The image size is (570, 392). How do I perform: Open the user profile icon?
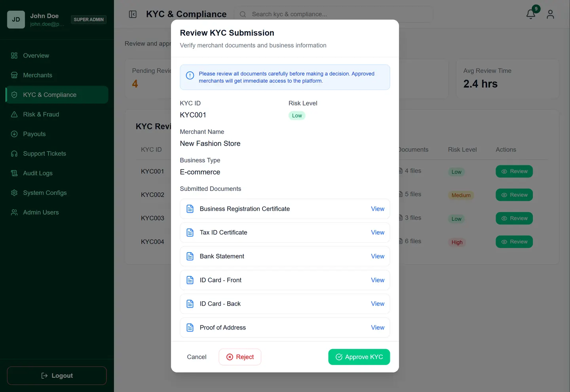[550, 14]
